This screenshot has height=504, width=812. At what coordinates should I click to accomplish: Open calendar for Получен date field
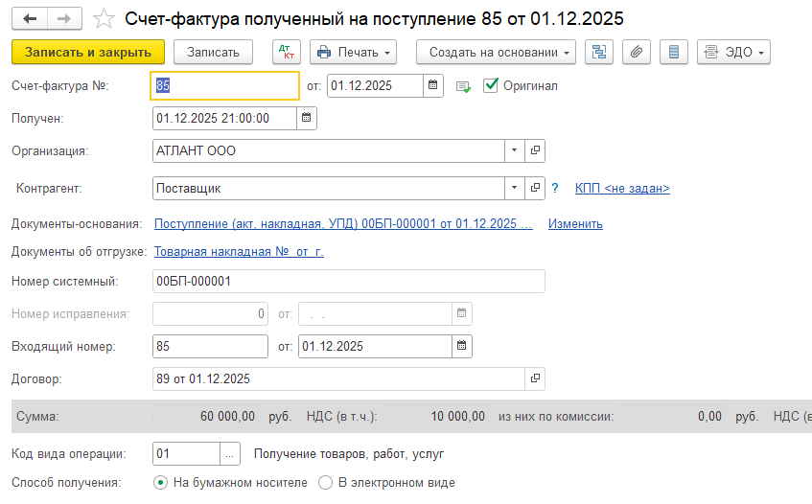point(306,118)
